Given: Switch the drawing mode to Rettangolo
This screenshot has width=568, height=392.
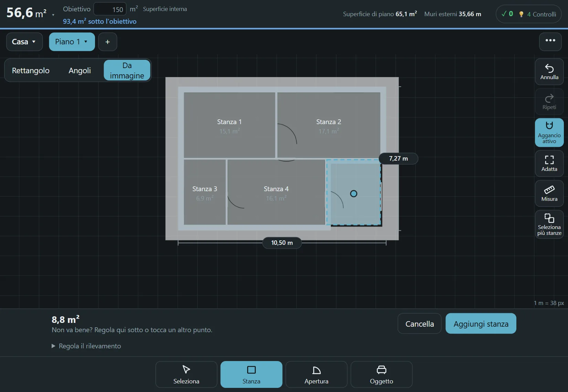Looking at the screenshot, I should click(31, 70).
